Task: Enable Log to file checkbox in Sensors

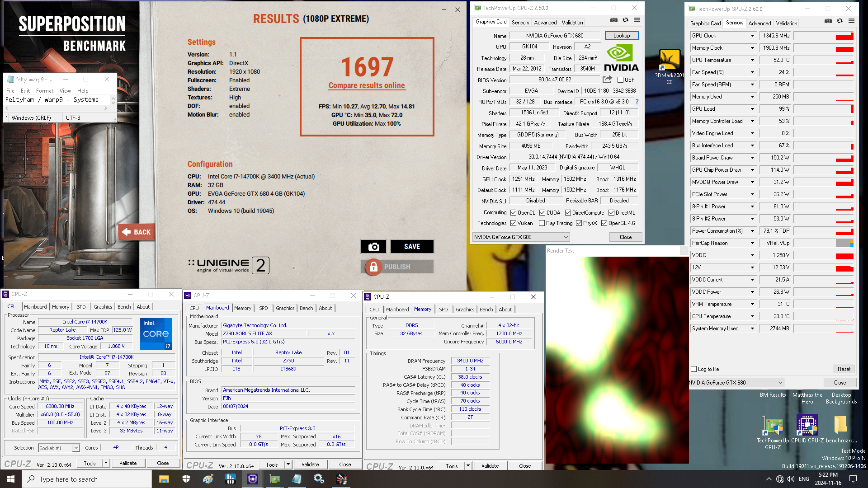Action: click(694, 369)
